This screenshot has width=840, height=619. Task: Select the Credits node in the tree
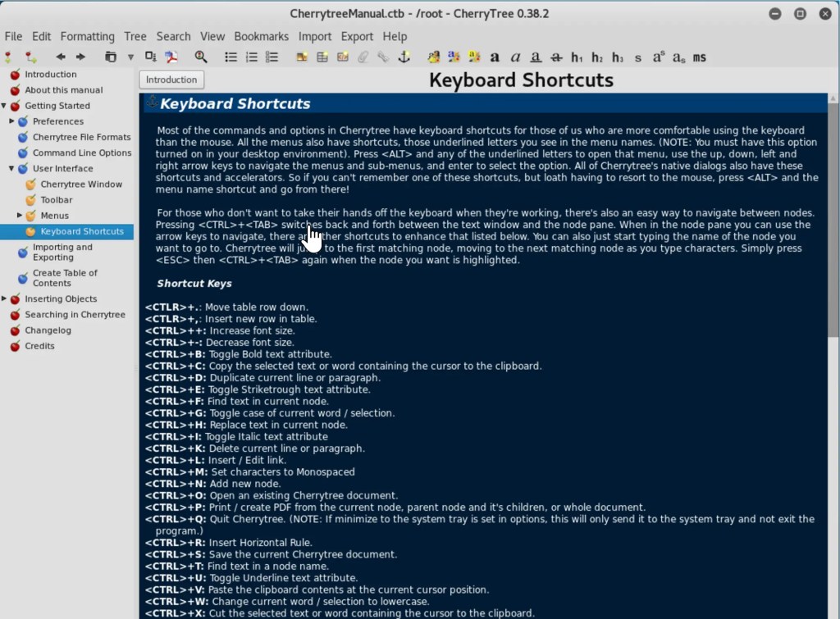[39, 345]
